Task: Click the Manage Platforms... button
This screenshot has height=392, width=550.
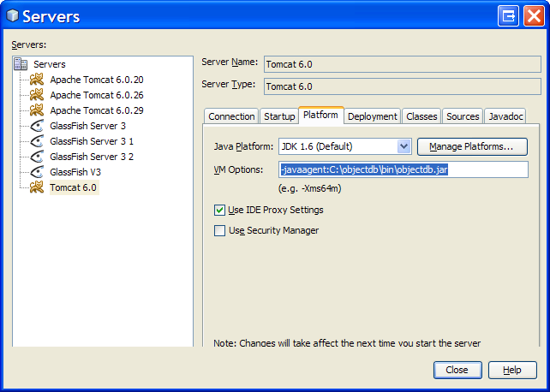Action: (x=472, y=146)
